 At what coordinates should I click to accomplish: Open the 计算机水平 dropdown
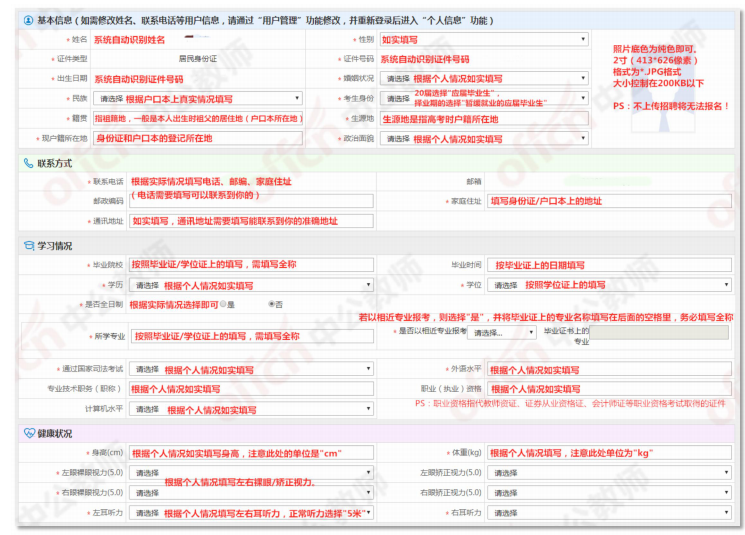point(251,409)
